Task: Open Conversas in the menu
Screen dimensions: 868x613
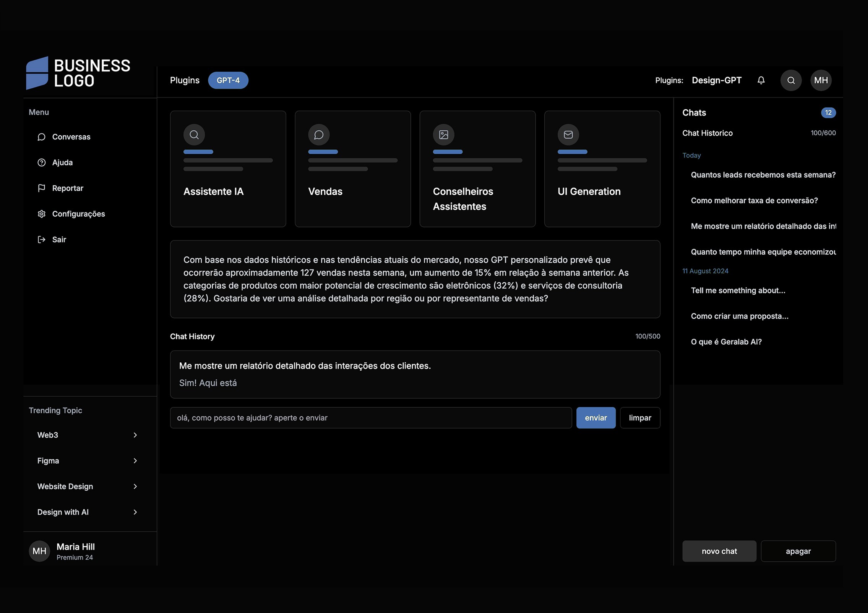Action: tap(71, 137)
